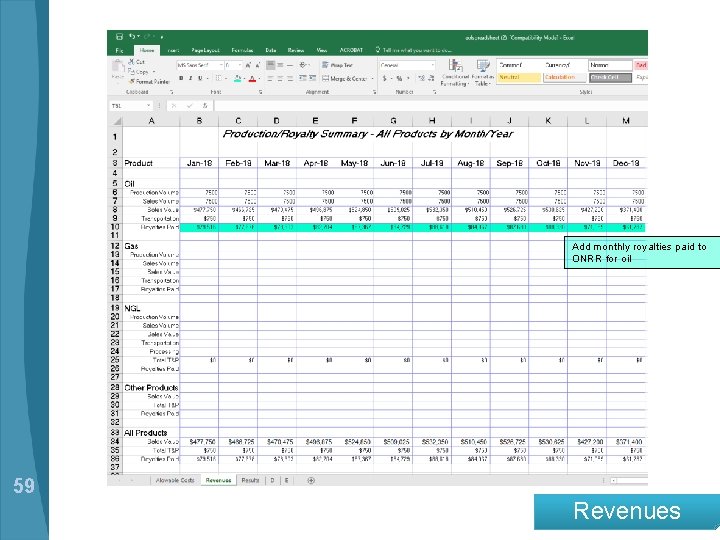Switch to the Home ribbon tab

tap(147, 50)
